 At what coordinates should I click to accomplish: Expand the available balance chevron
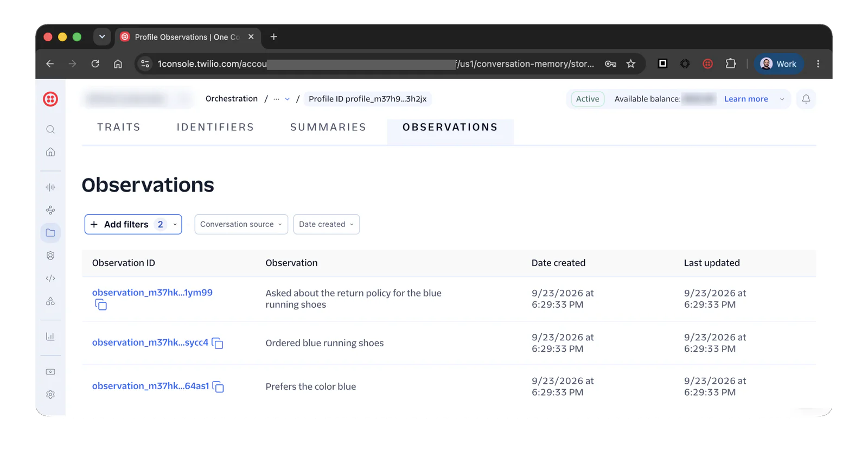(782, 99)
